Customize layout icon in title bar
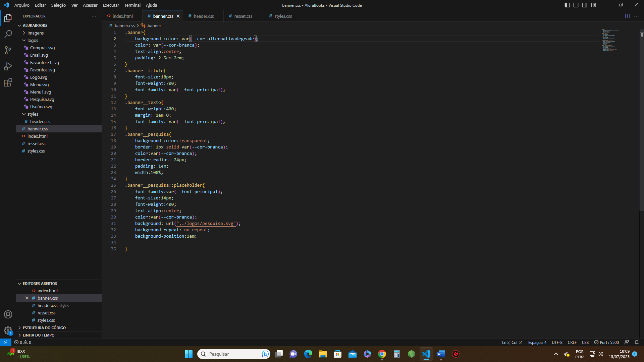This screenshot has width=644, height=362. (594, 5)
